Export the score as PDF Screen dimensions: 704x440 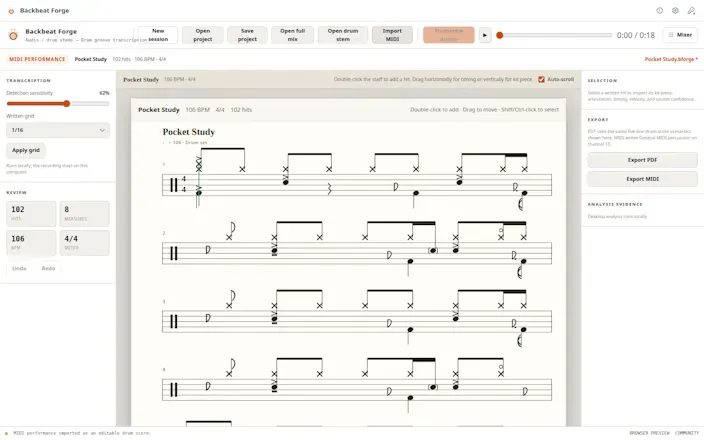click(x=642, y=160)
